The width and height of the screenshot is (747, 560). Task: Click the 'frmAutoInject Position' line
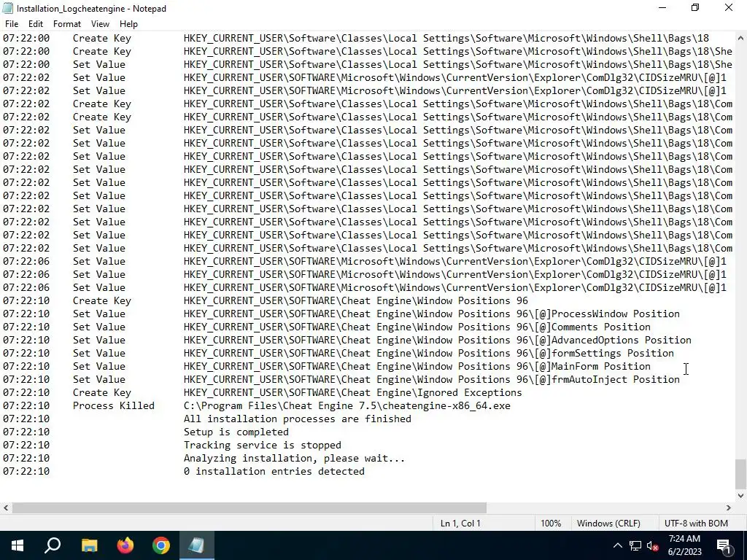[432, 379]
